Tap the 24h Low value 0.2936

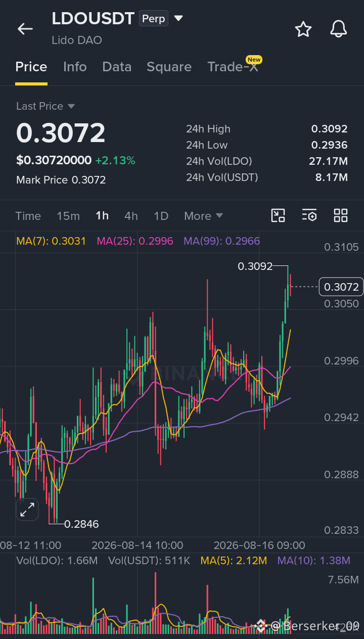click(329, 145)
